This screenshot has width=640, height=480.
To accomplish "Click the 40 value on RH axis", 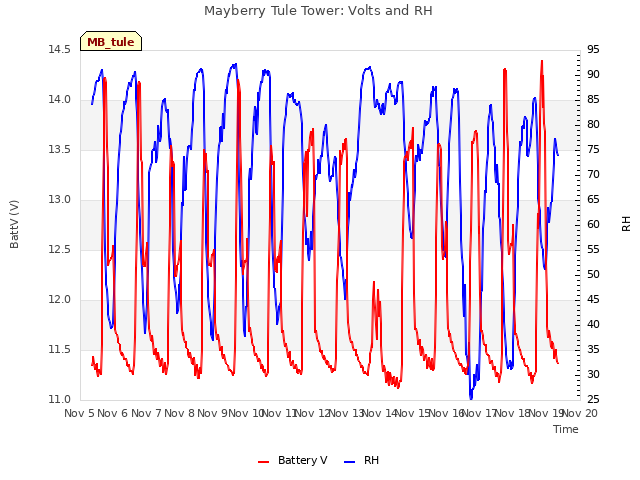I will [x=593, y=324].
